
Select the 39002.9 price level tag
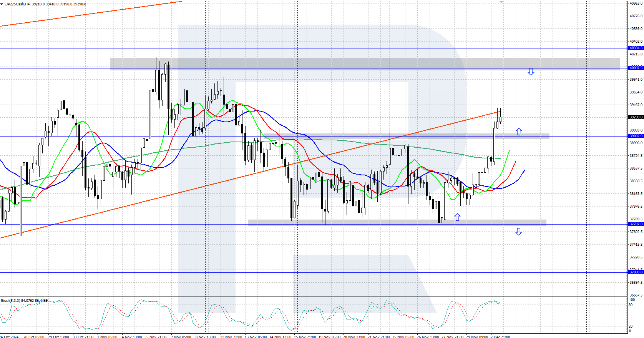pyautogui.click(x=636, y=136)
